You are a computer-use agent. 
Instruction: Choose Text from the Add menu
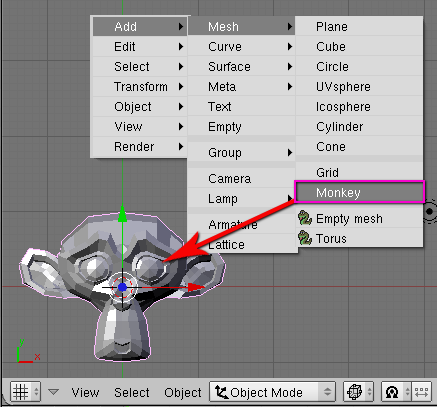pyautogui.click(x=241, y=106)
